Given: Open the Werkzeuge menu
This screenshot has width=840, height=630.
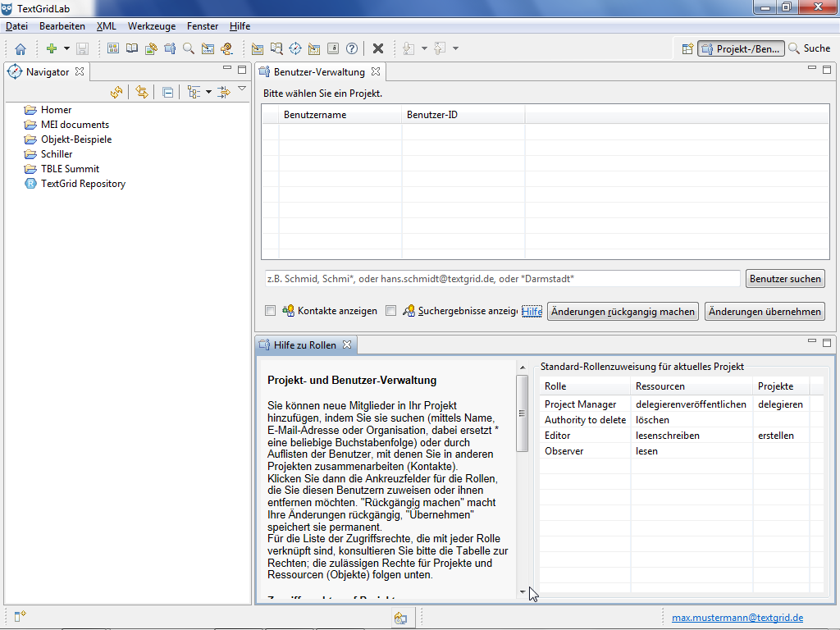Looking at the screenshot, I should click(x=152, y=26).
